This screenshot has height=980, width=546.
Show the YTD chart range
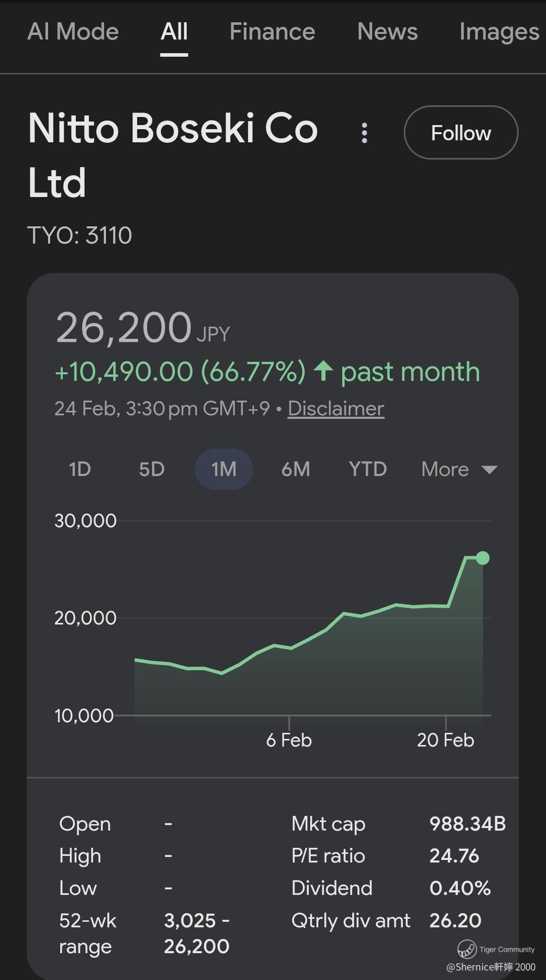tap(367, 469)
